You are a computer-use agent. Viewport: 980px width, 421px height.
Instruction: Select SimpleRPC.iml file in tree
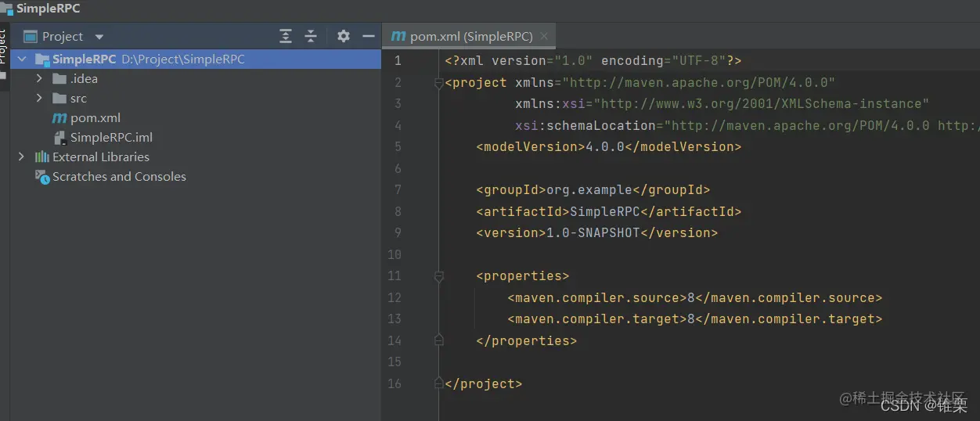[x=111, y=137]
